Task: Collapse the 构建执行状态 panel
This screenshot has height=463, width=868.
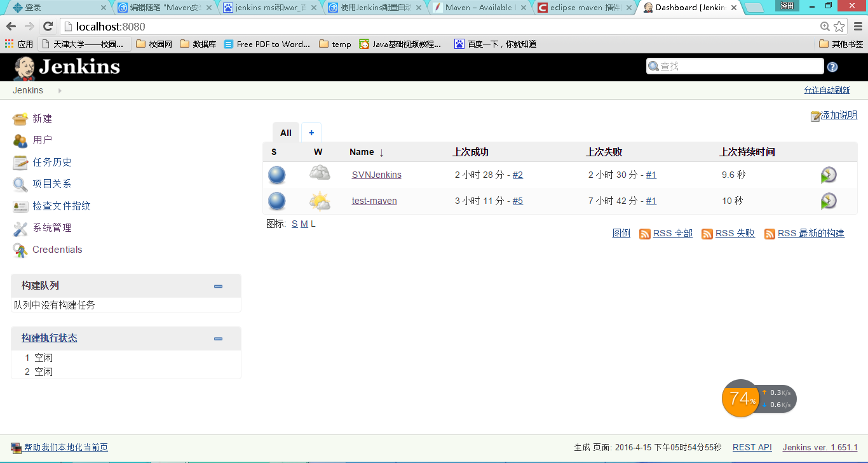Action: point(219,339)
